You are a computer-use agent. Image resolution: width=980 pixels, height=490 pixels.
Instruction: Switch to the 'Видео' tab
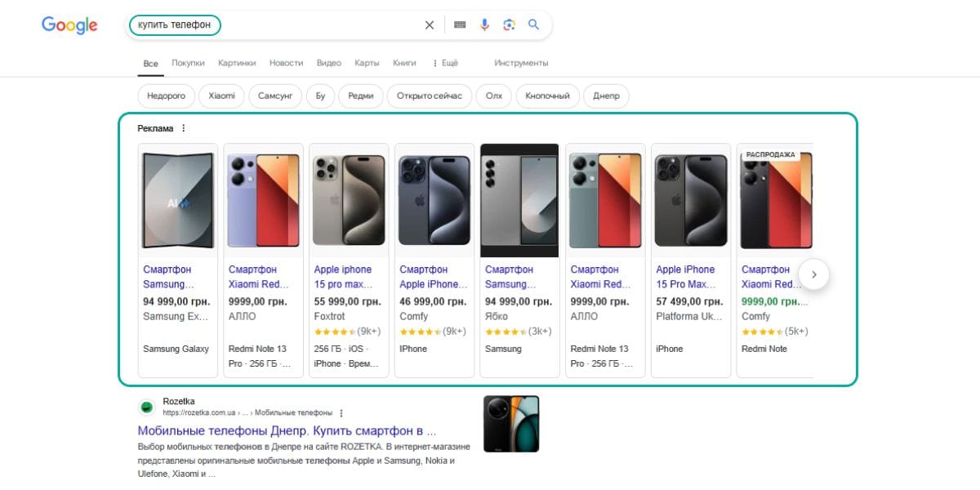point(328,63)
